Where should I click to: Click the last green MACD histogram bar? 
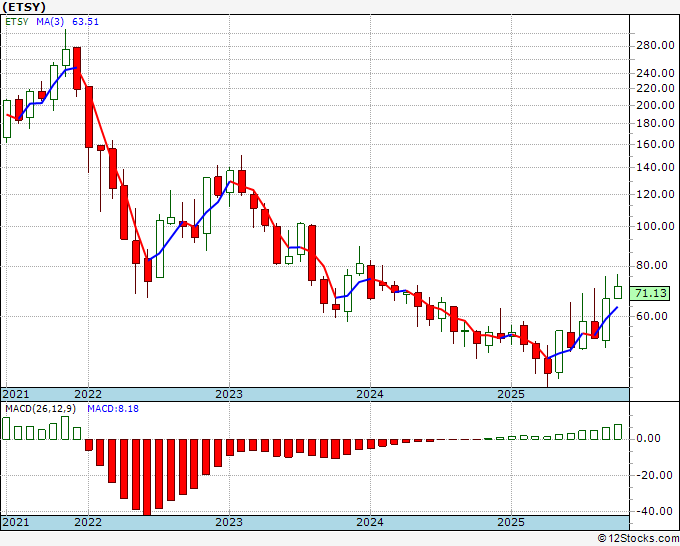click(x=618, y=432)
